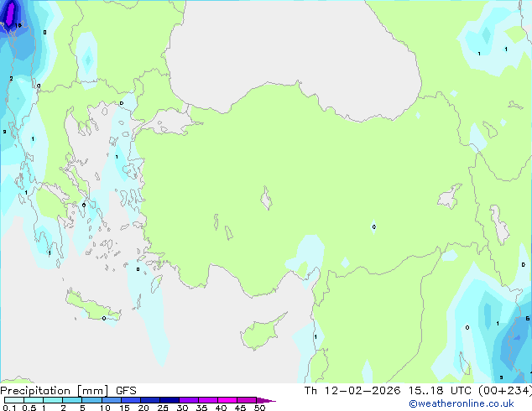The image size is (532, 411).
Task: Select the legend swatch between 10 and 15 mm
Action: point(112,400)
